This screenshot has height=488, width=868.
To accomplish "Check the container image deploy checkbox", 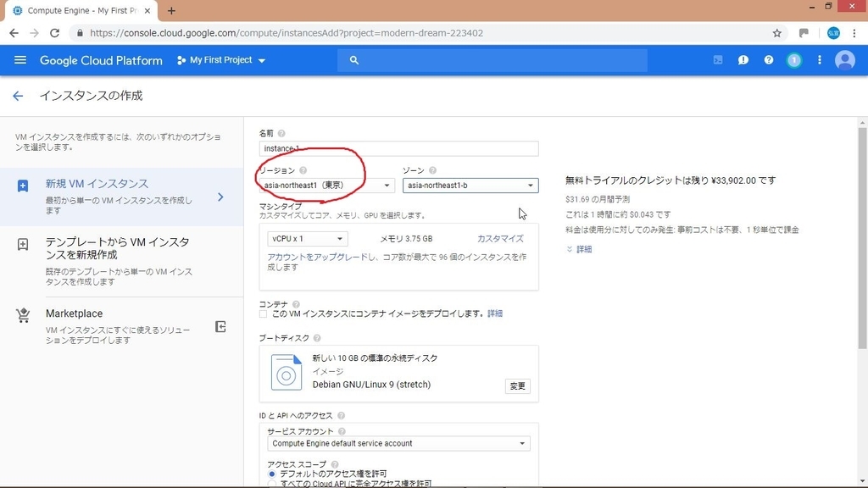I will (x=264, y=313).
